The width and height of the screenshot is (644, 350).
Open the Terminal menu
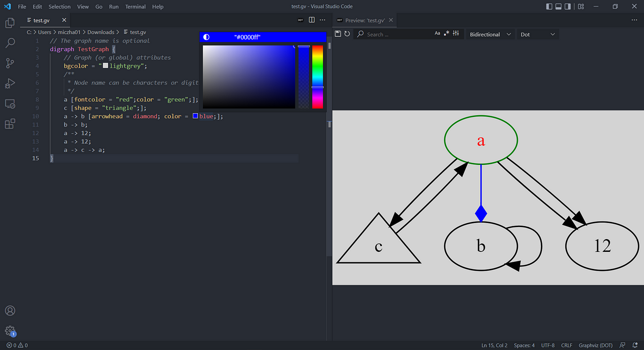[136, 6]
